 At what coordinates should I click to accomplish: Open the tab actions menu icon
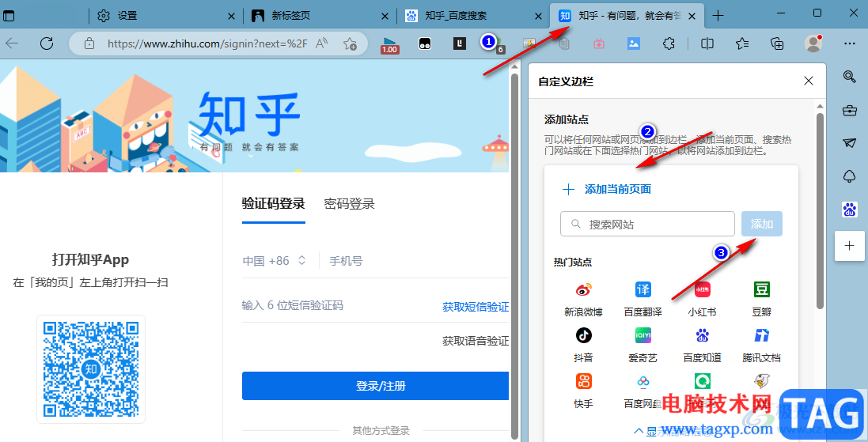point(9,16)
